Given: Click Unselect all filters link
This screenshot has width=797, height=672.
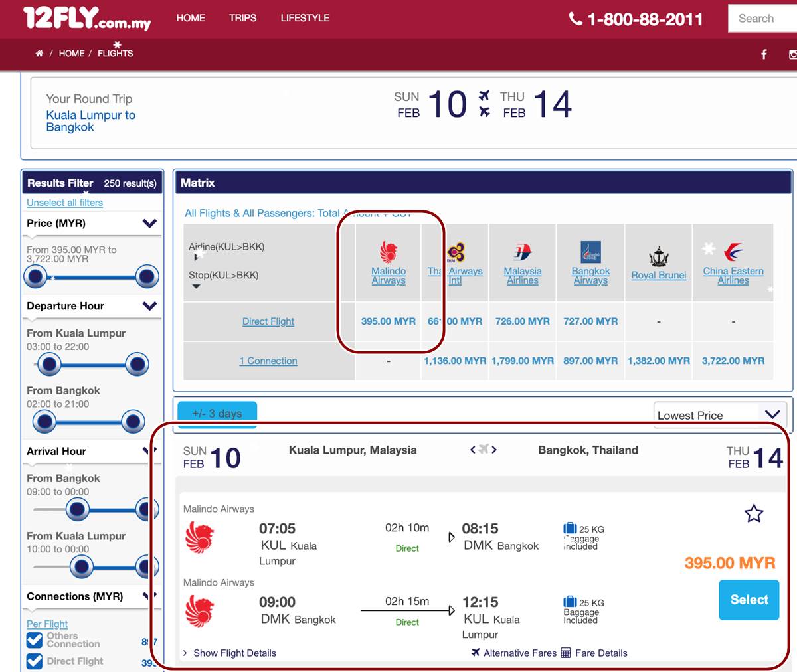Looking at the screenshot, I should [x=64, y=203].
